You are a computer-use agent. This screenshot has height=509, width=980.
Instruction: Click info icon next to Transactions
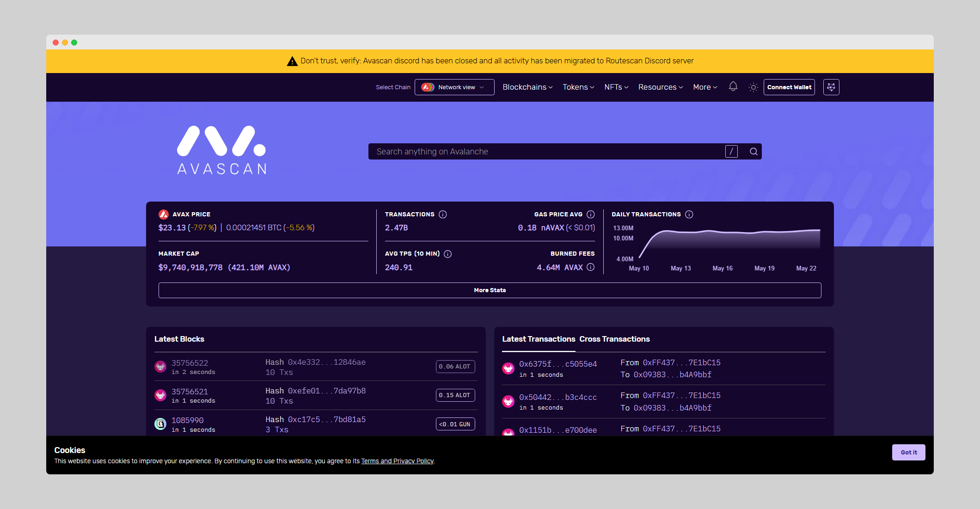click(443, 215)
